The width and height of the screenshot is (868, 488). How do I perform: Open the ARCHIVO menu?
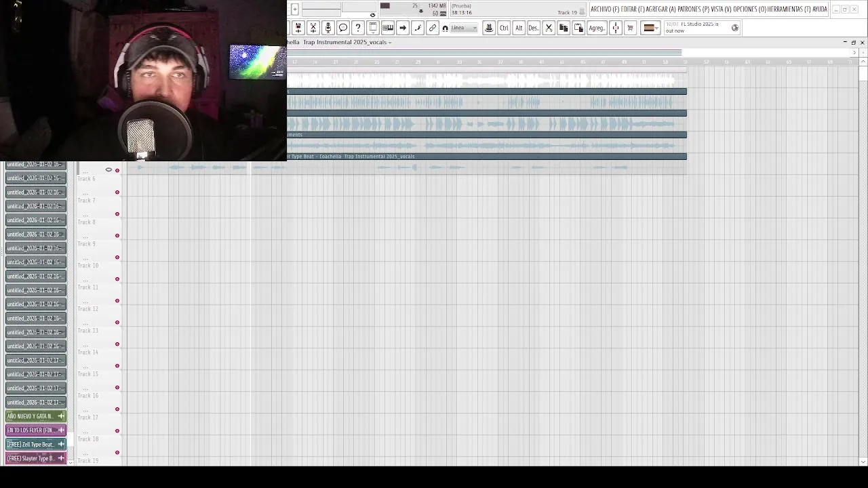coord(605,9)
